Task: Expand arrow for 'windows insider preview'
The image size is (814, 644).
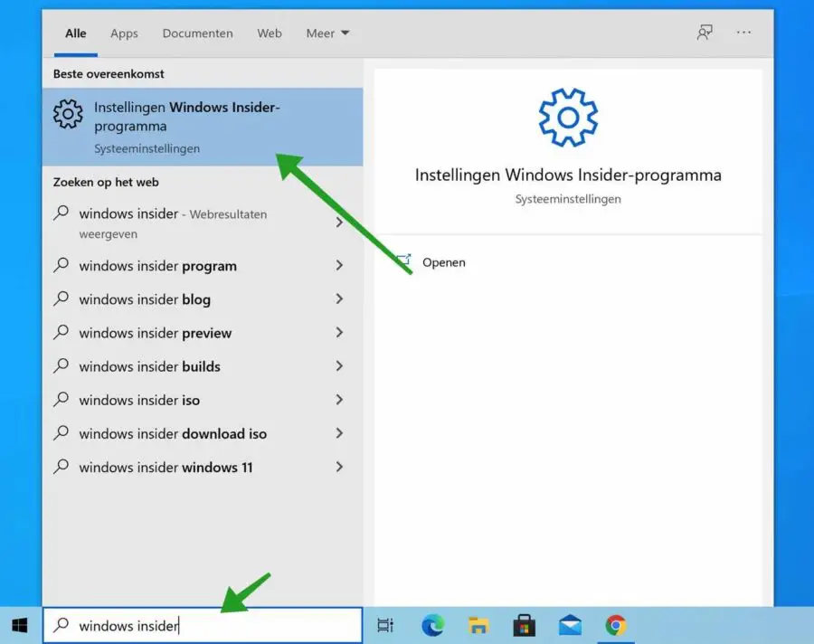Action: tap(339, 332)
